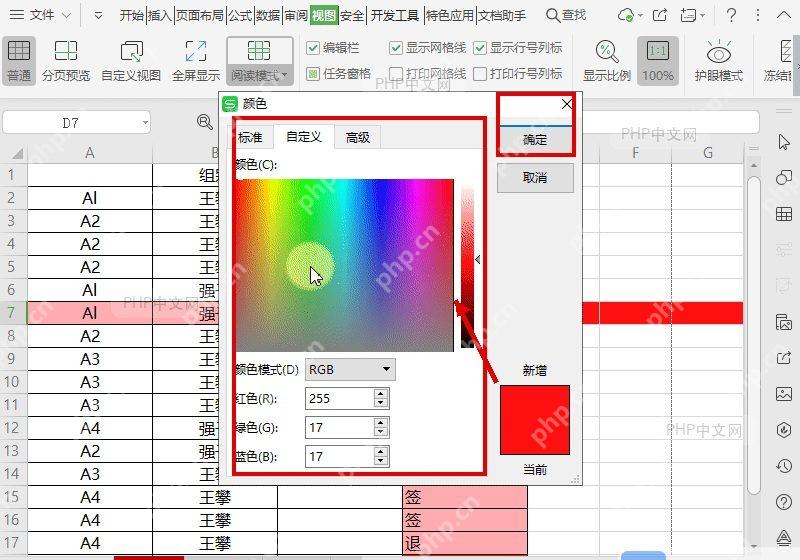This screenshot has width=800, height=560.
Task: Open the 开发工具 ribbon tab
Action: [x=395, y=16]
